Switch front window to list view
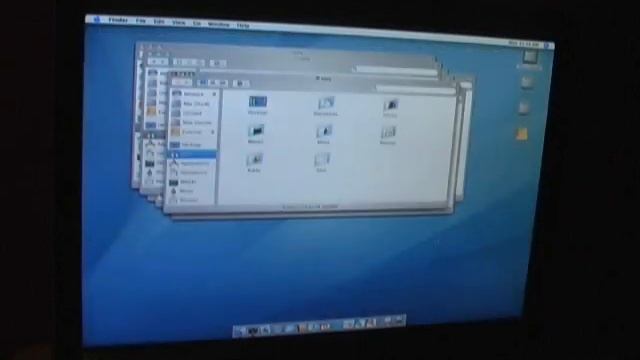The image size is (640, 360). point(212,83)
